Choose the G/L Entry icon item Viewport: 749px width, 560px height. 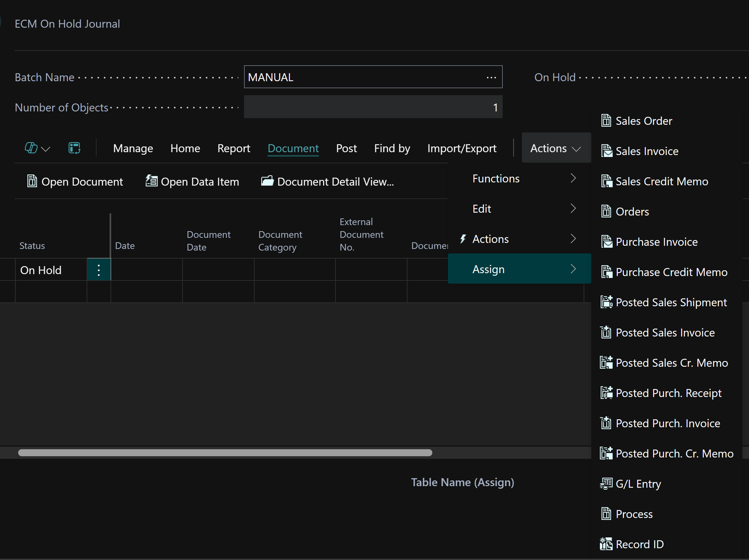(607, 484)
